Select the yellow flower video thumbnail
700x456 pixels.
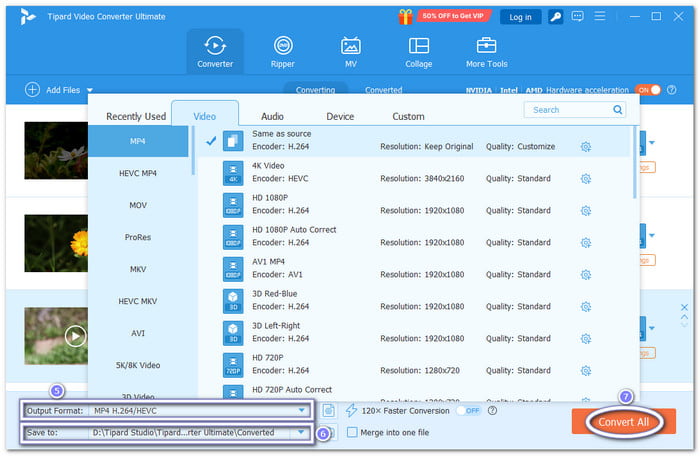56,243
